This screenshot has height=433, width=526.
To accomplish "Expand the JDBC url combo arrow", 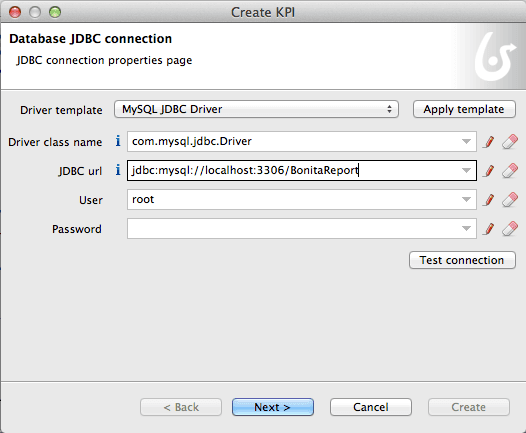I will [x=466, y=171].
